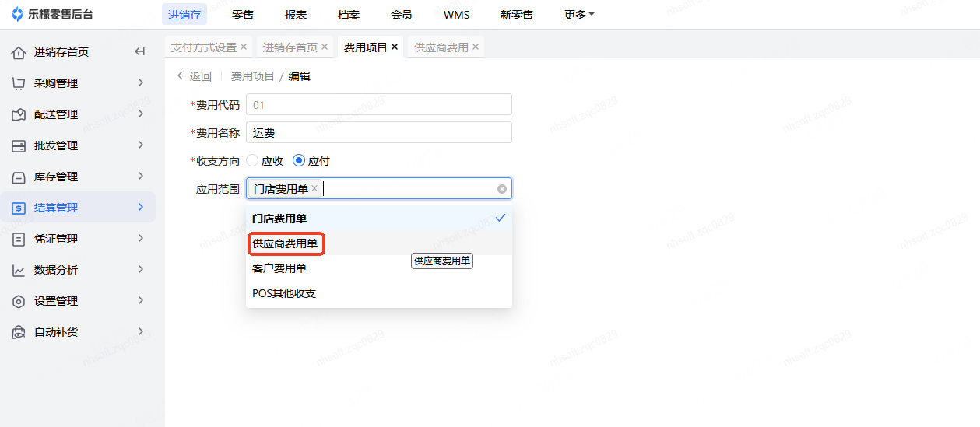Open the 报表 top menu
Image resolution: width=980 pixels, height=427 pixels.
click(296, 15)
